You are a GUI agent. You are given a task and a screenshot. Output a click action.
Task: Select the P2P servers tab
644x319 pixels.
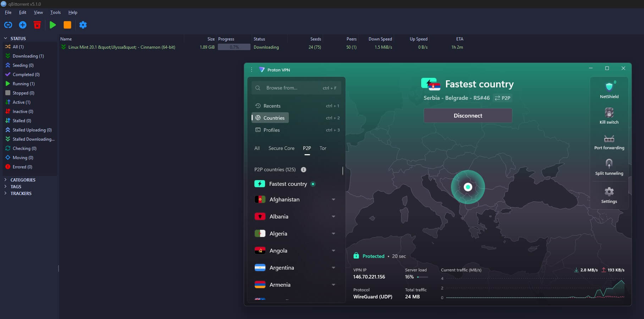click(x=307, y=148)
